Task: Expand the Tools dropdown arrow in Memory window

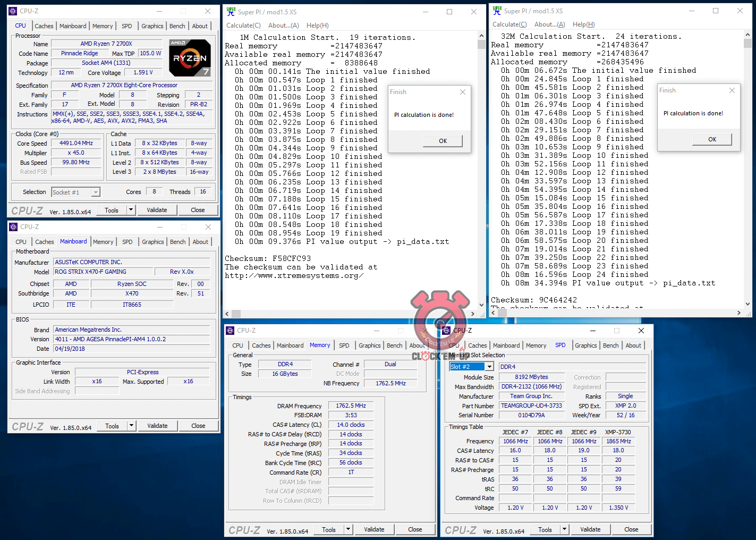Action: 349,529
